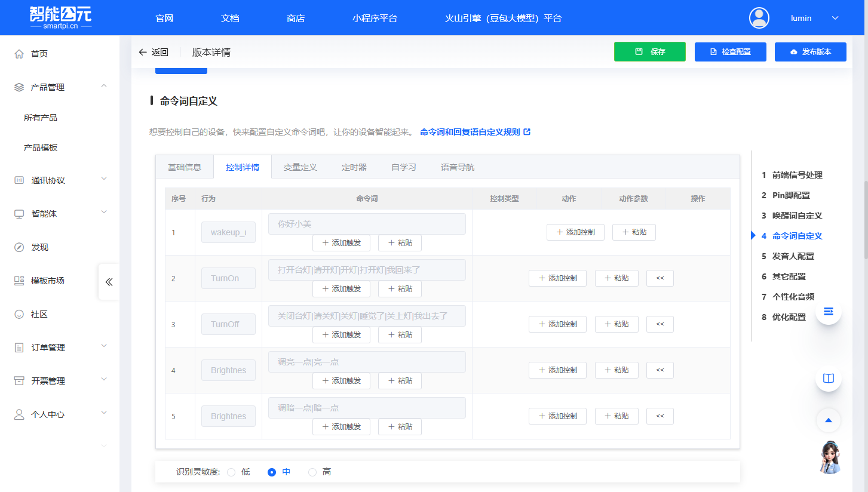Open the AI assistant avatar at bottom right
The width and height of the screenshot is (868, 492).
tap(830, 459)
